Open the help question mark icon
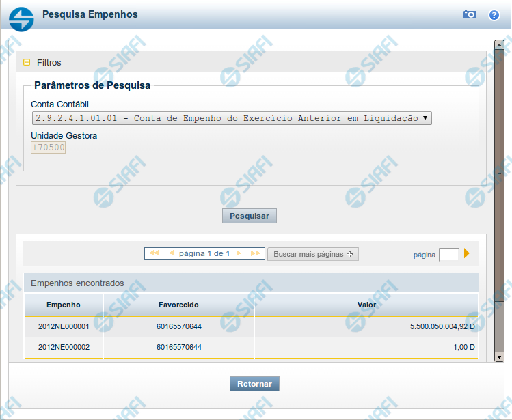 (494, 14)
